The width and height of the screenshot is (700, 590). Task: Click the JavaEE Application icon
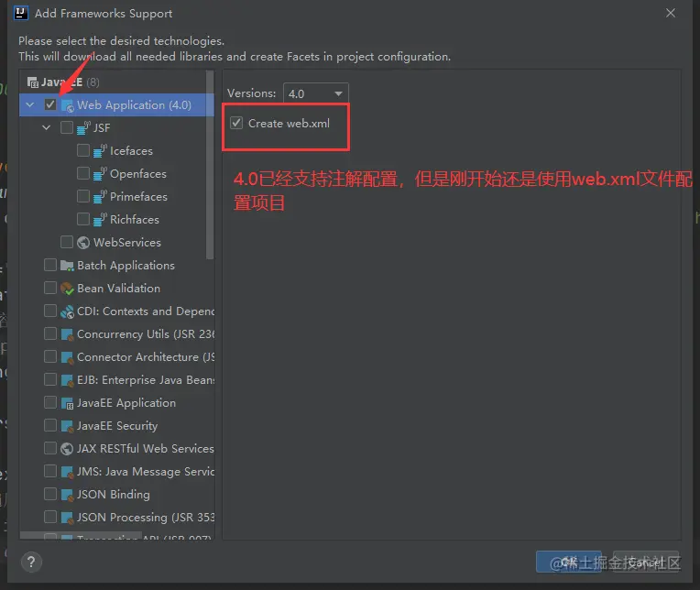pyautogui.click(x=67, y=403)
